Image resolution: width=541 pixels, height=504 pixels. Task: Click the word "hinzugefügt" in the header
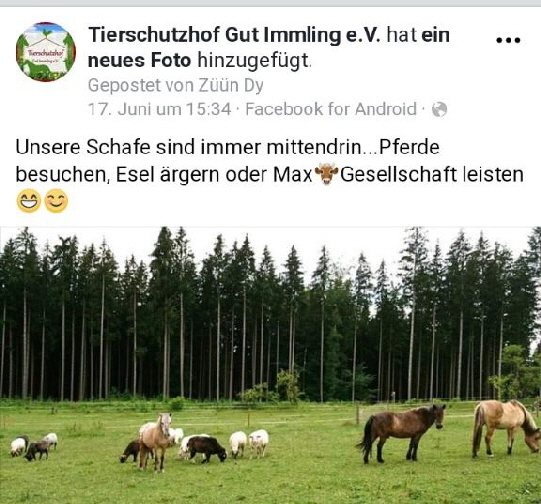pyautogui.click(x=254, y=61)
